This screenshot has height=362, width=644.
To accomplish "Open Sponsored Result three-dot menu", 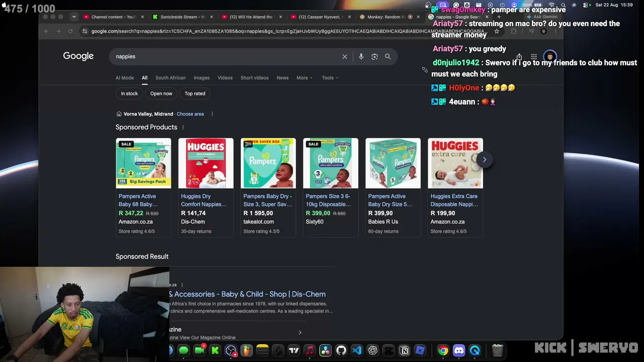I will pyautogui.click(x=182, y=285).
